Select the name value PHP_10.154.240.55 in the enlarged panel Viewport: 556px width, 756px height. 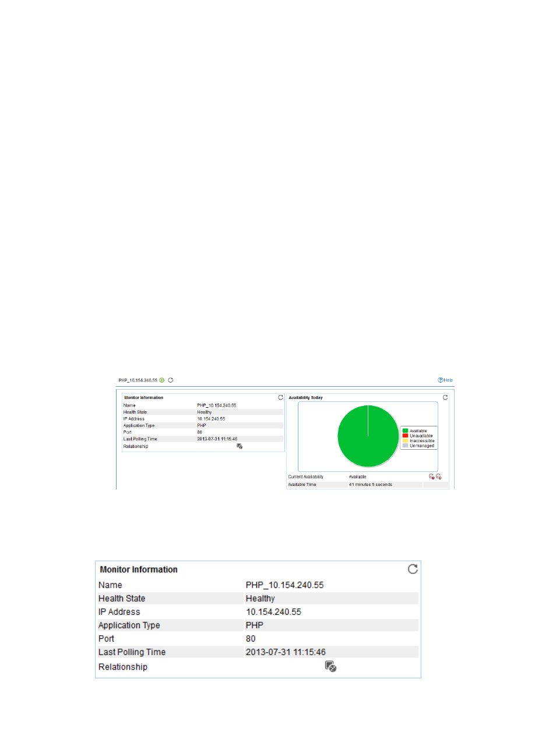tap(284, 585)
